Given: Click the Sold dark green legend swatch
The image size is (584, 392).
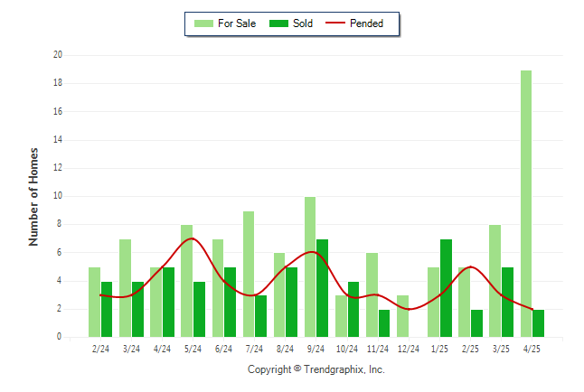Looking at the screenshot, I should point(278,23).
